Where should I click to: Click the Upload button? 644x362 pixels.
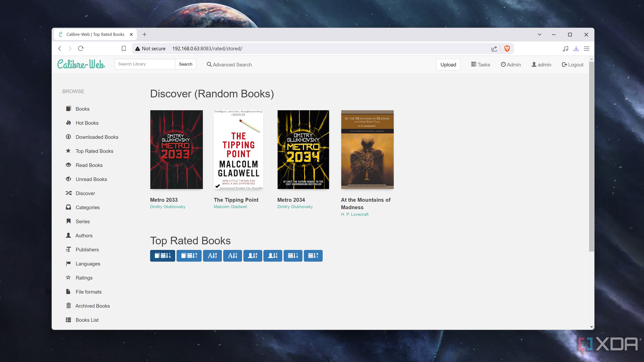click(x=448, y=65)
